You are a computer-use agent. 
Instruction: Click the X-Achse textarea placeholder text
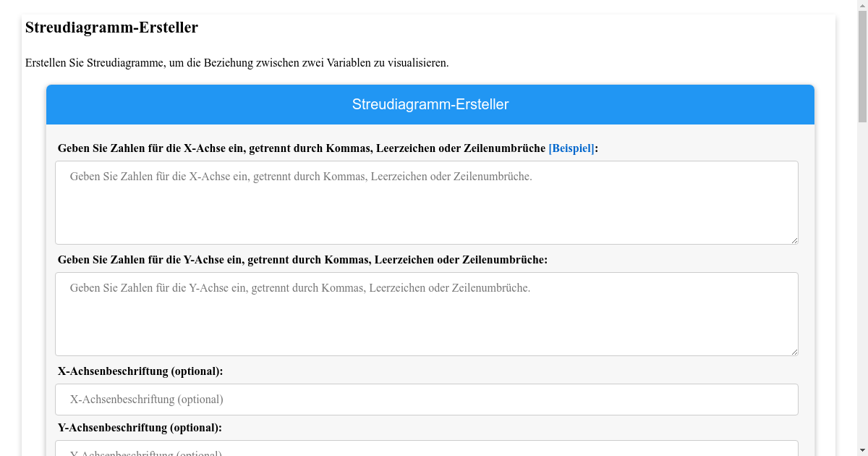[300, 176]
